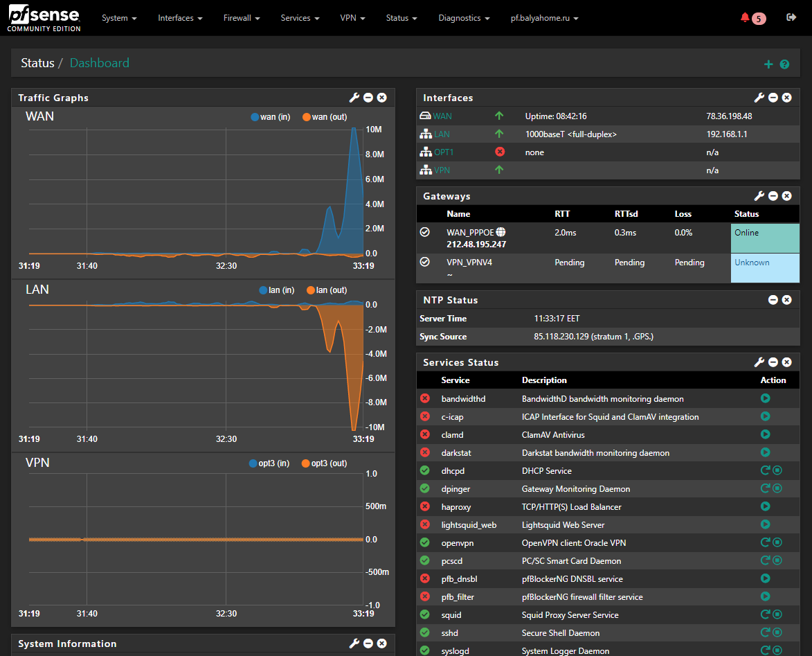Open the VPN menu
The height and width of the screenshot is (656, 812).
tap(352, 18)
